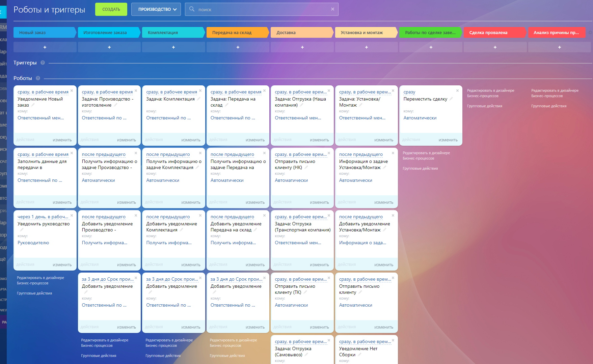Edit pencil icon for Переместить сделку
Viewport: 593px width, 364px height.
coord(451,99)
